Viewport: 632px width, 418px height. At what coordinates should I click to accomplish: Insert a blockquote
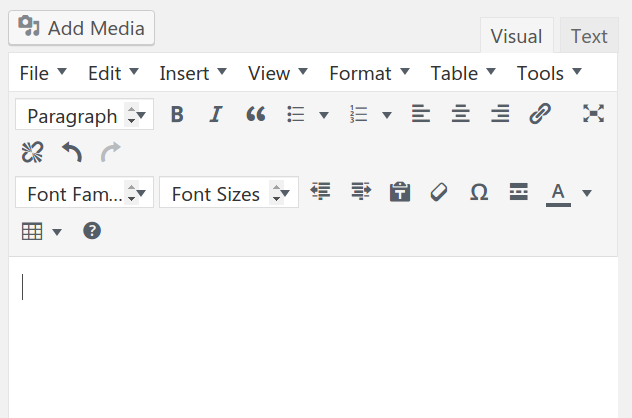tap(256, 115)
